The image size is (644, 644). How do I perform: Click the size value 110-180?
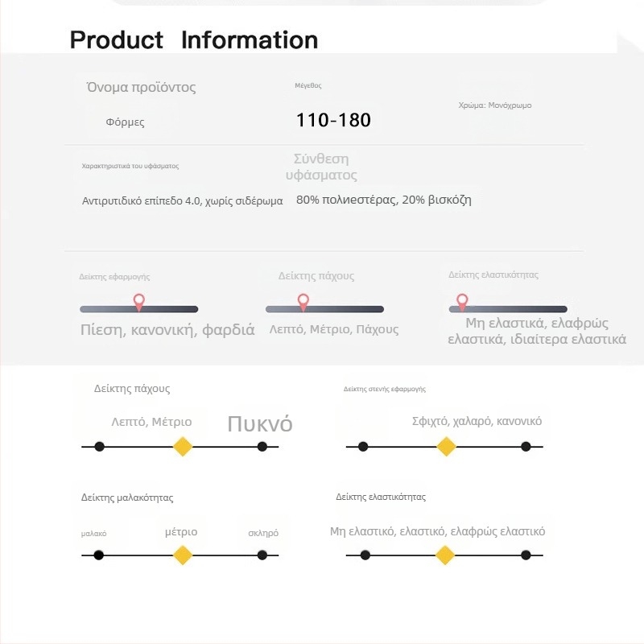pos(333,121)
